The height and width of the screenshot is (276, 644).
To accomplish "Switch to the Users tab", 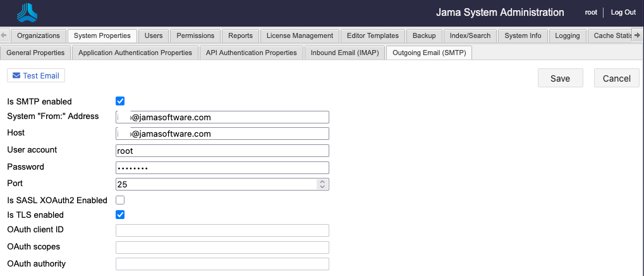I will (154, 36).
